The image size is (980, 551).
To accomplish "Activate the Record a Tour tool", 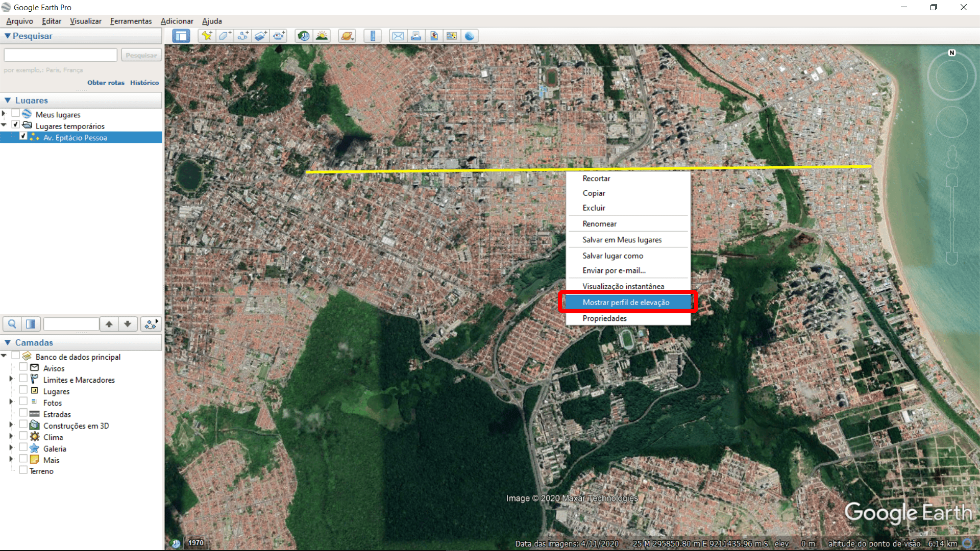I will coord(279,36).
